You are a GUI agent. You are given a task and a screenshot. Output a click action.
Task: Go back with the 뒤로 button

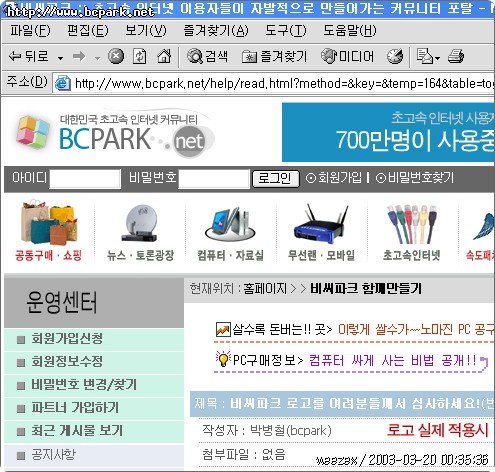click(x=29, y=56)
